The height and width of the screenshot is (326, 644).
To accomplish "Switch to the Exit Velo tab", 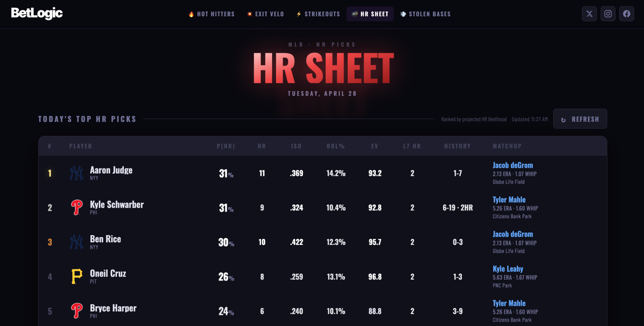I will 265,14.
